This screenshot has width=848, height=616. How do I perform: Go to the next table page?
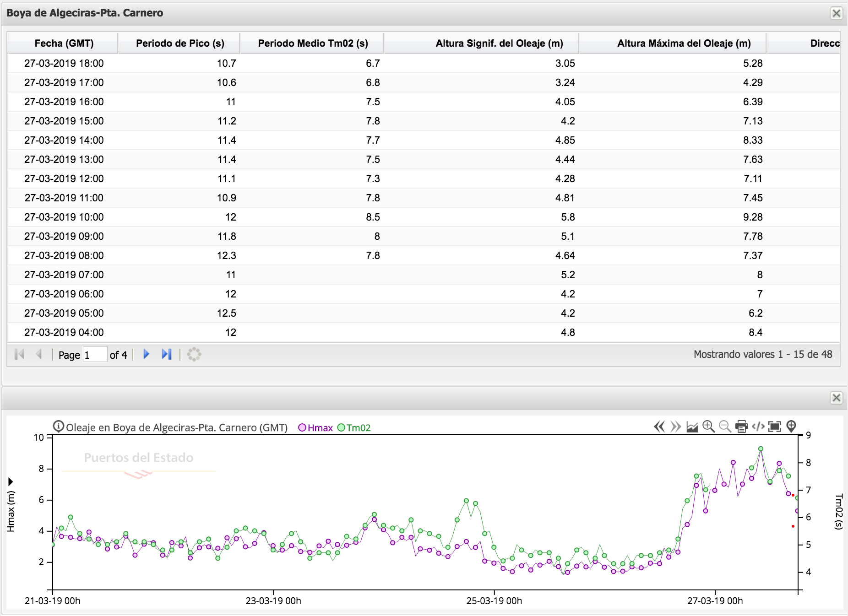pyautogui.click(x=147, y=354)
